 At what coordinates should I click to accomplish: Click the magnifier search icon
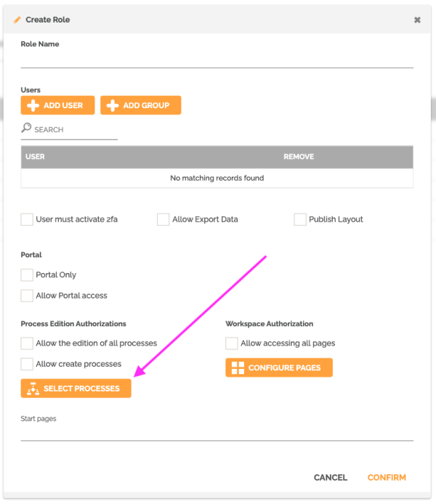pos(27,129)
